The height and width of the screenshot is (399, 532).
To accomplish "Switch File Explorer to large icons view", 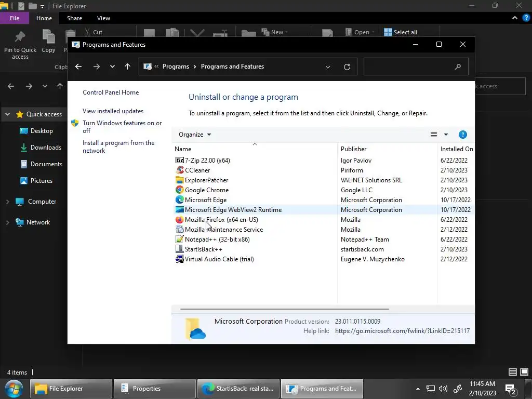I will coord(524,372).
